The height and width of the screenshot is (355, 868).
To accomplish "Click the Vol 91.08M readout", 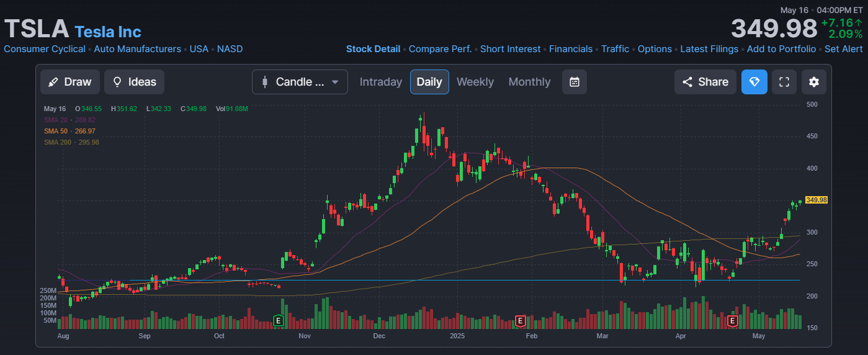I will [x=232, y=109].
